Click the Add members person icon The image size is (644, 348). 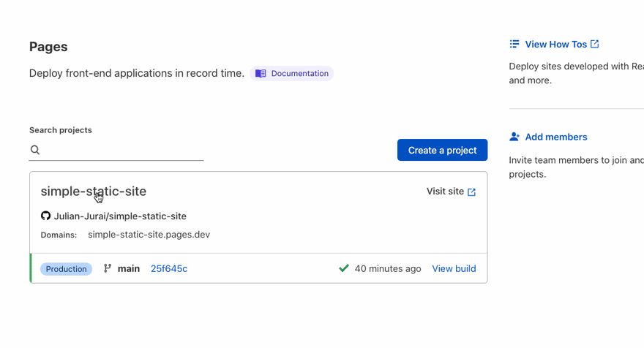514,137
